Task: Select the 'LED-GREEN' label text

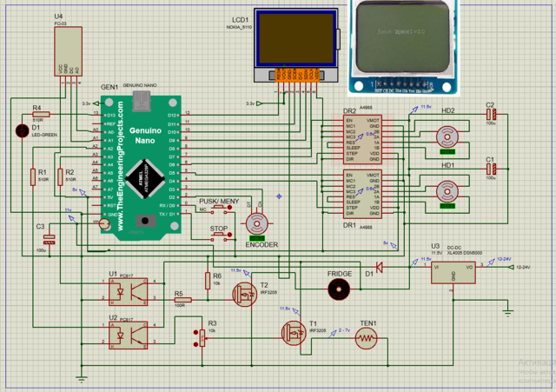Action: tap(44, 135)
